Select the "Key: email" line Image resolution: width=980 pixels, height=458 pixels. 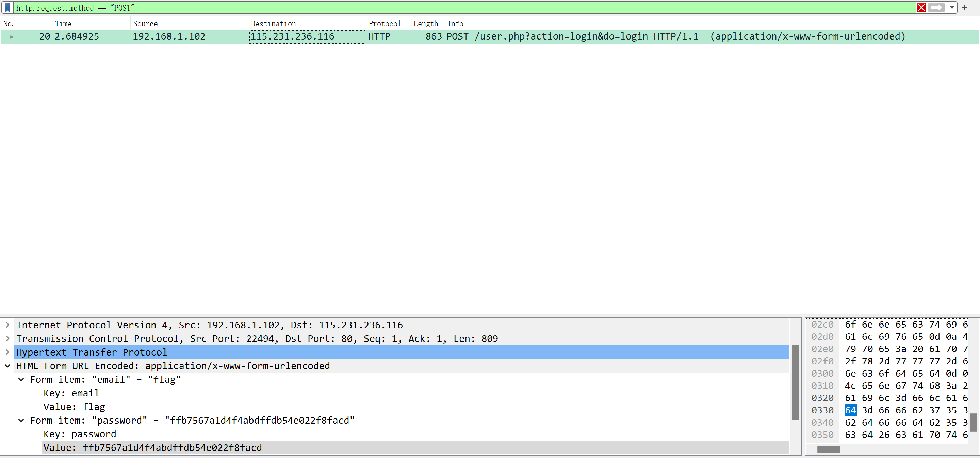pos(415,393)
